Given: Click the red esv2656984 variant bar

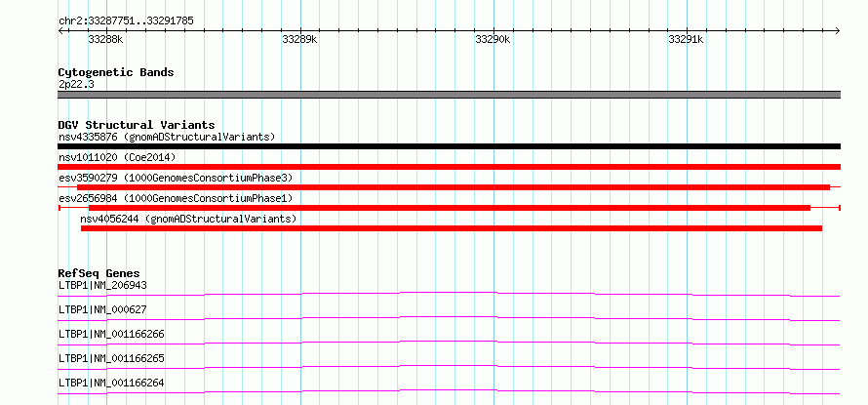Looking at the screenshot, I should (x=450, y=208).
